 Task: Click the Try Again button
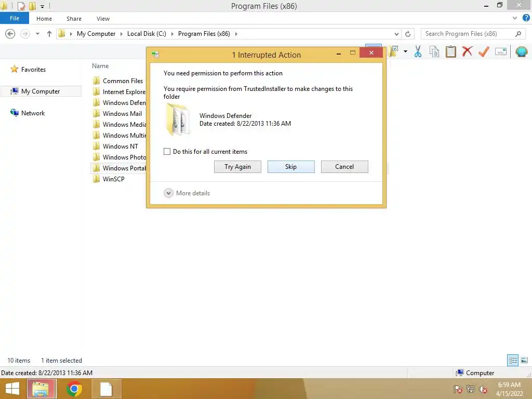[237, 167]
